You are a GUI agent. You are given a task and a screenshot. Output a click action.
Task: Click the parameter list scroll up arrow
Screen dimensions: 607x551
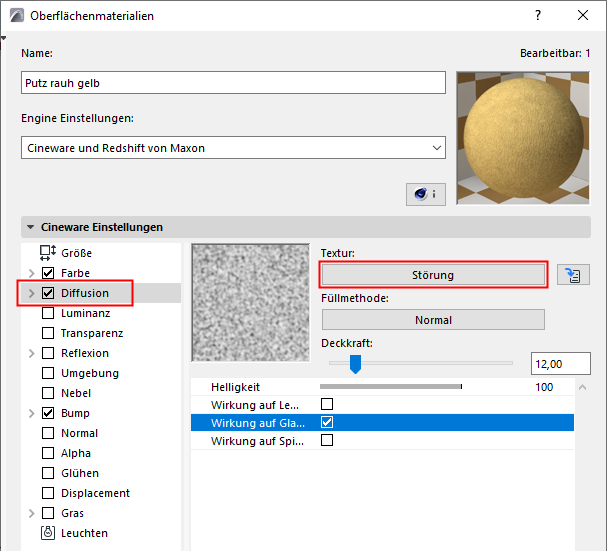click(582, 387)
